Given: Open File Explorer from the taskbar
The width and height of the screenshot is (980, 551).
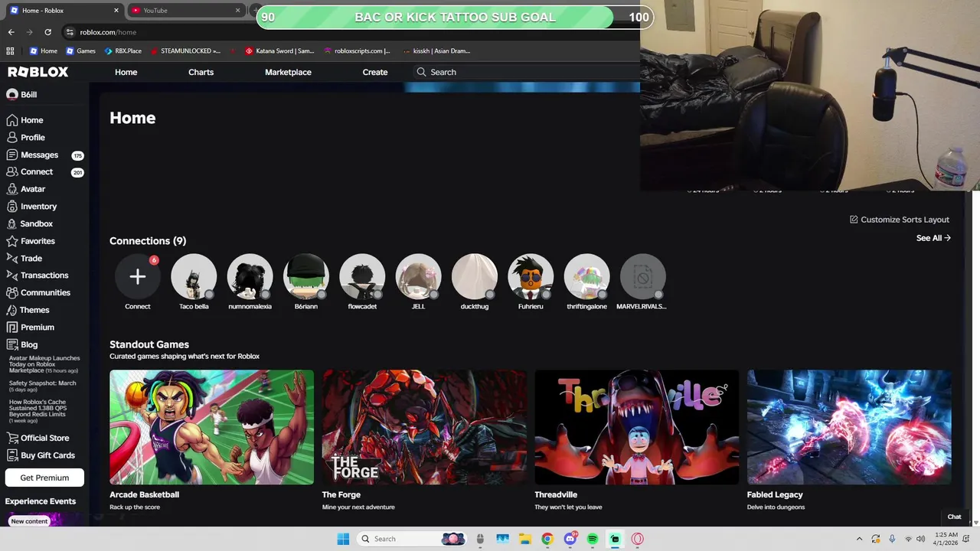Looking at the screenshot, I should pos(525,539).
